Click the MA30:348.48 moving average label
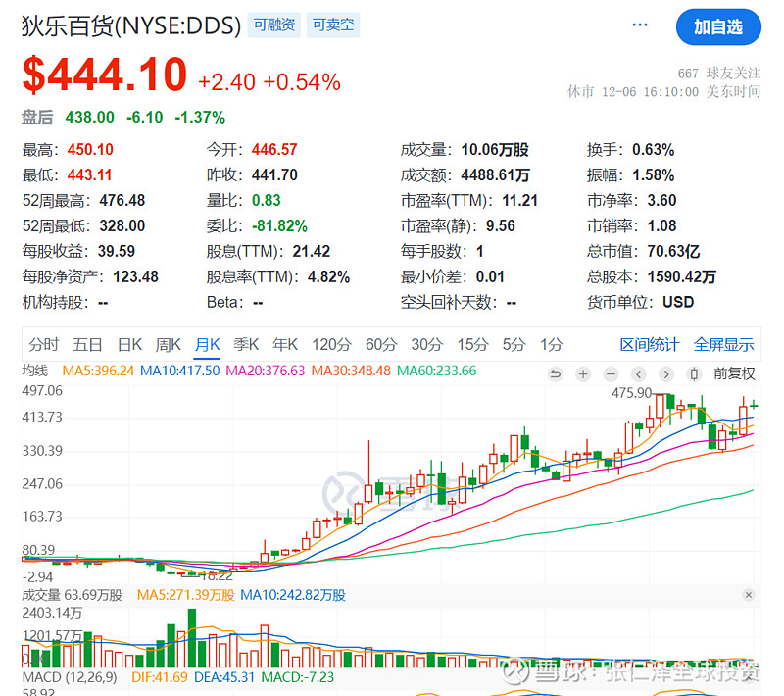Screen dimensions: 784x696 click(351, 371)
